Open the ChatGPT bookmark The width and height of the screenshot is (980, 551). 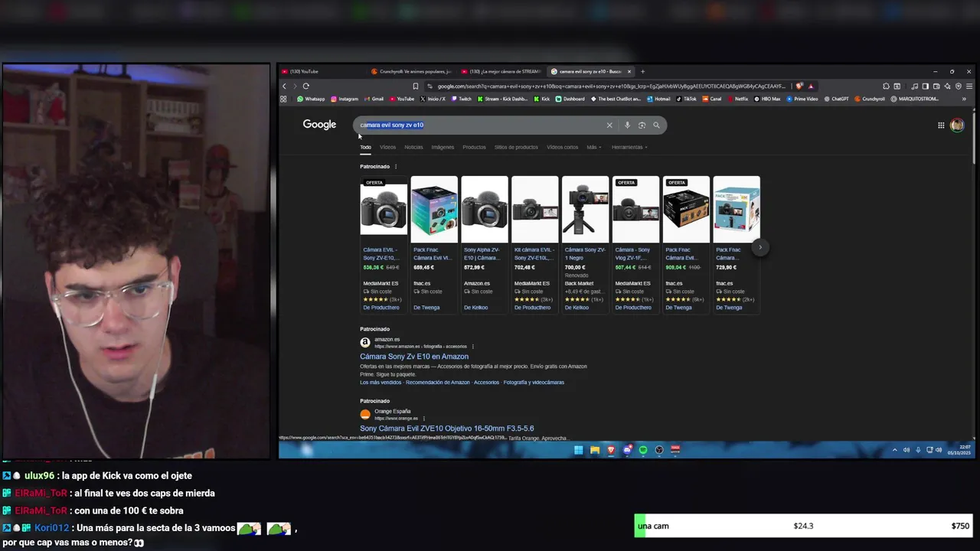[x=836, y=99]
